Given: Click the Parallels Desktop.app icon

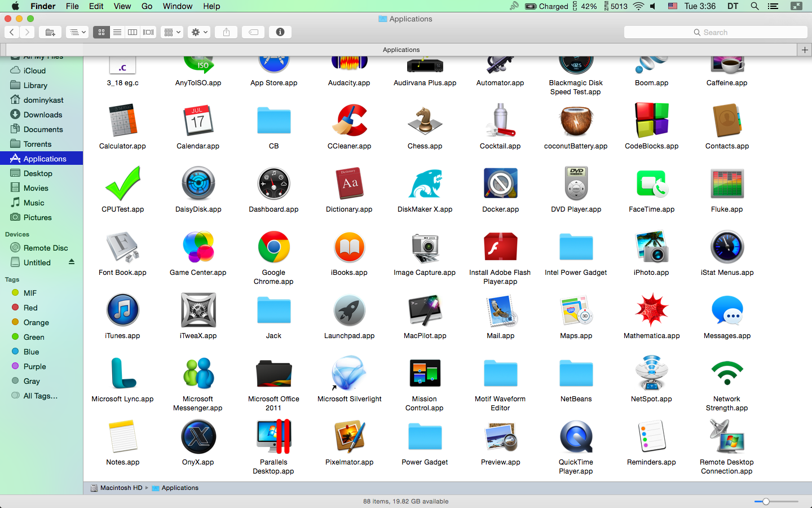Looking at the screenshot, I should [273, 436].
